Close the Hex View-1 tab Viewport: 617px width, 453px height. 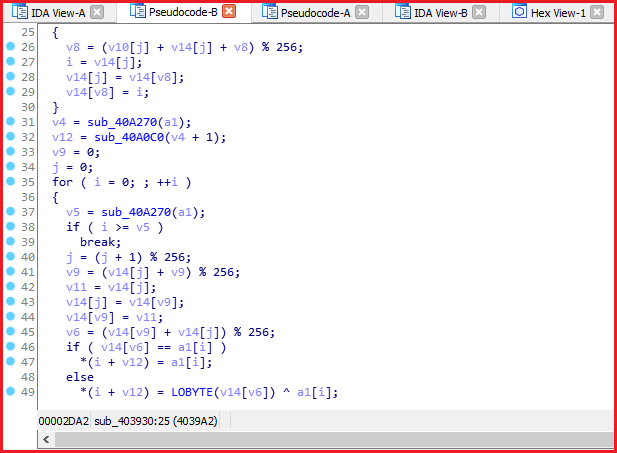click(x=597, y=13)
